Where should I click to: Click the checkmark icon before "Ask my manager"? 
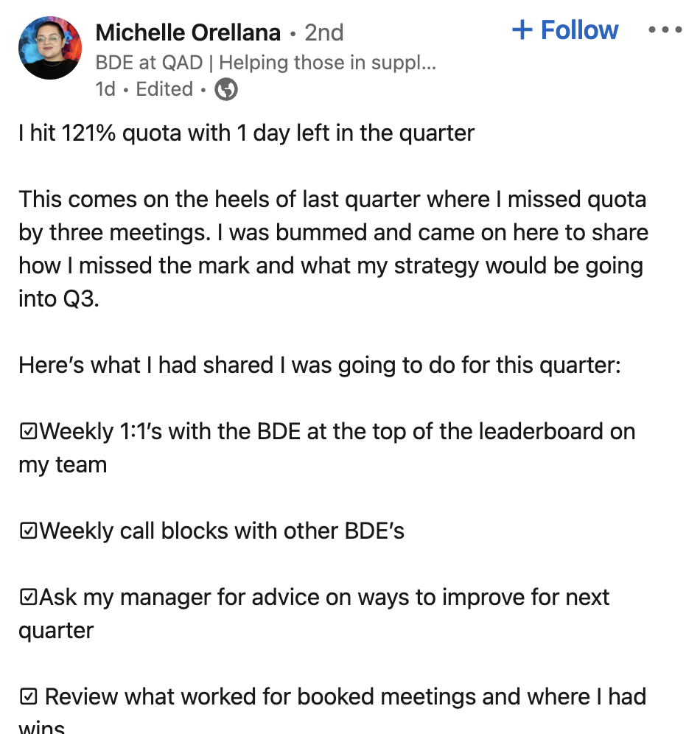pyautogui.click(x=28, y=598)
